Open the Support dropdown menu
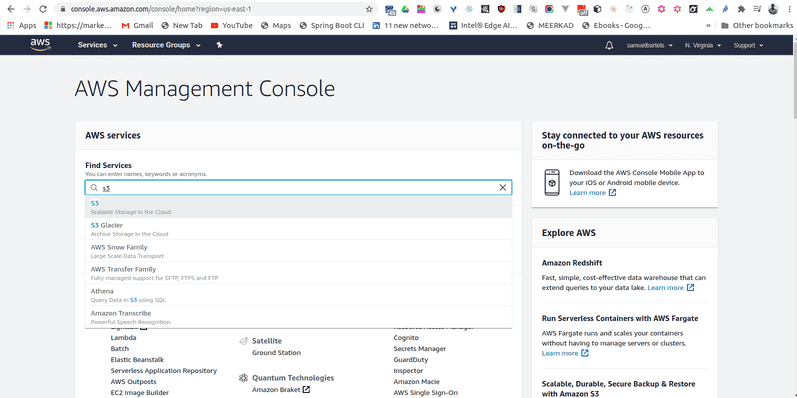 pyautogui.click(x=748, y=45)
